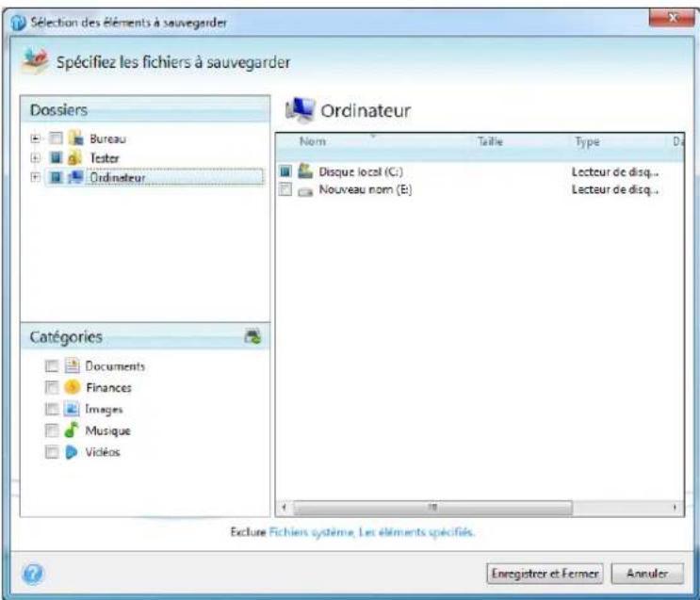700x600 pixels.
Task: Expand the Ordinateur tree node
Action: (x=35, y=177)
